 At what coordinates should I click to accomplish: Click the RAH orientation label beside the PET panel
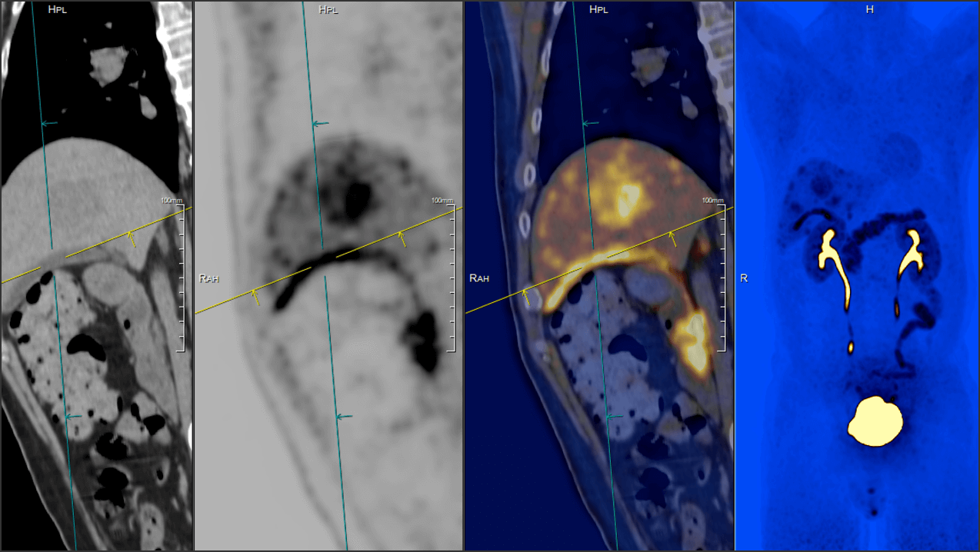(x=209, y=278)
